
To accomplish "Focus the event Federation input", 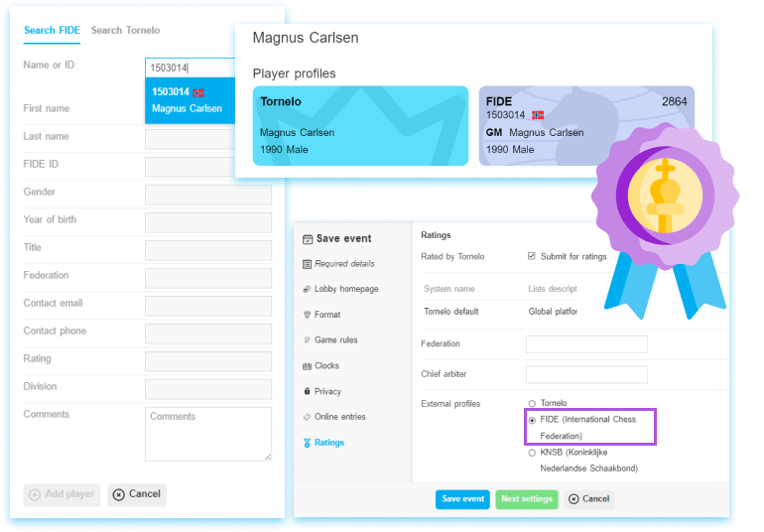I will [x=586, y=344].
